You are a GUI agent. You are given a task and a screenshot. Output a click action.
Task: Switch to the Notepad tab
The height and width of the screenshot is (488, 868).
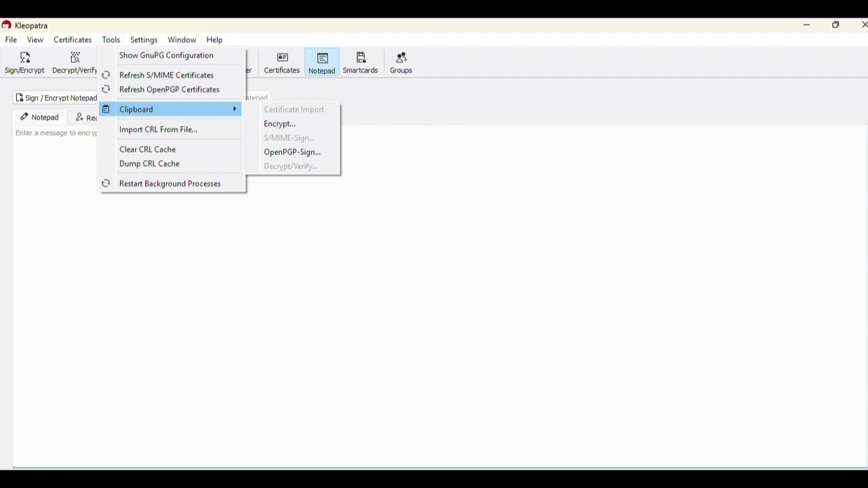pos(39,117)
